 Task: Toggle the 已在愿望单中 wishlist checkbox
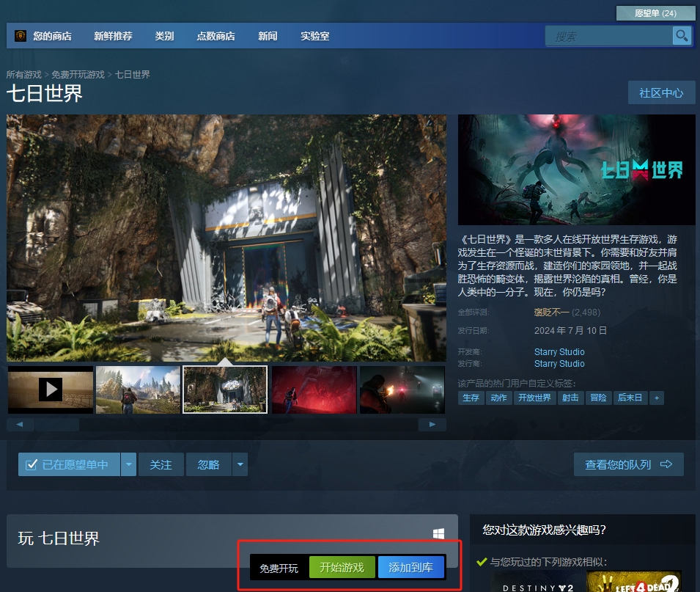pos(32,464)
